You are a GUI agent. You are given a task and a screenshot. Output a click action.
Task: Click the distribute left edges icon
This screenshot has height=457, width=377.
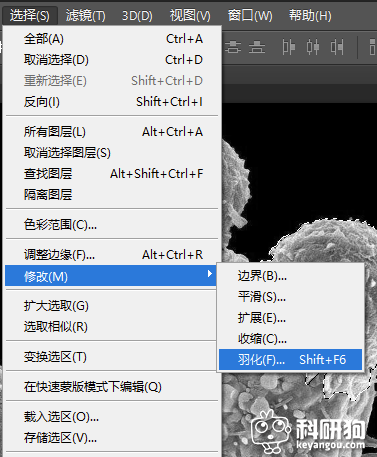coord(288,47)
